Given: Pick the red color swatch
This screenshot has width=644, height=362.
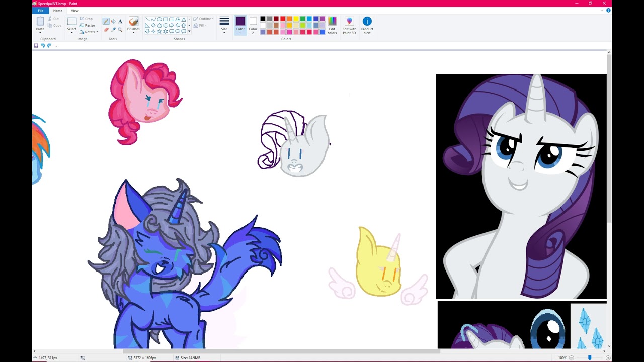Looking at the screenshot, I should (x=283, y=19).
